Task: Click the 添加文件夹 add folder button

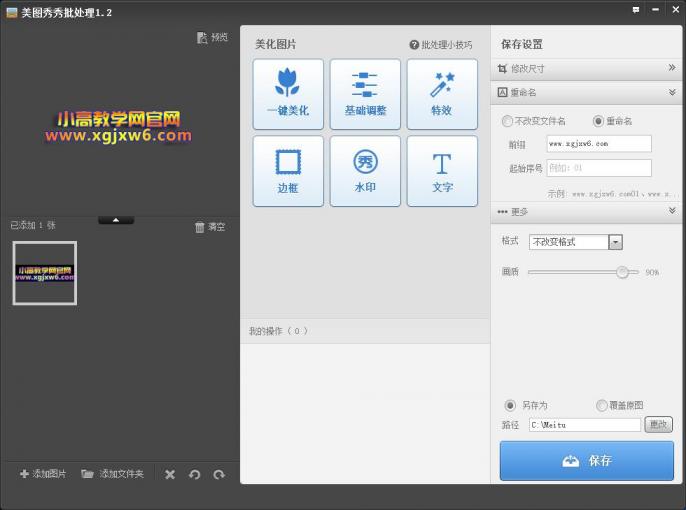Action: tap(112, 474)
